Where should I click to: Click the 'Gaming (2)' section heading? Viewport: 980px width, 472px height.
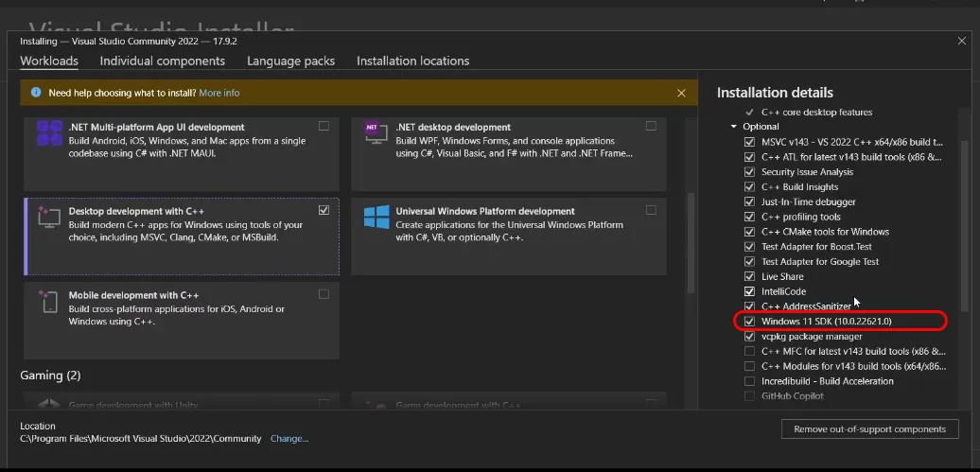click(x=51, y=376)
